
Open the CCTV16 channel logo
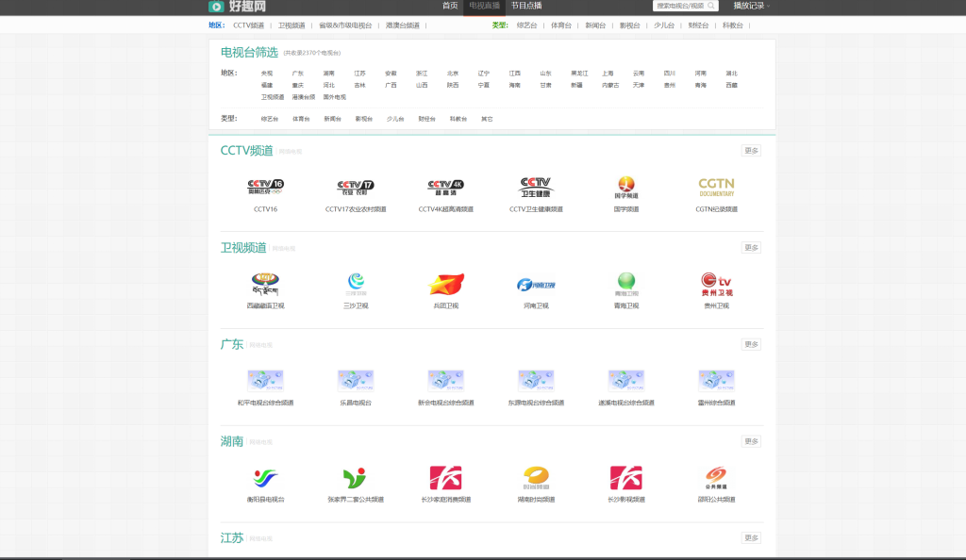pos(265,188)
